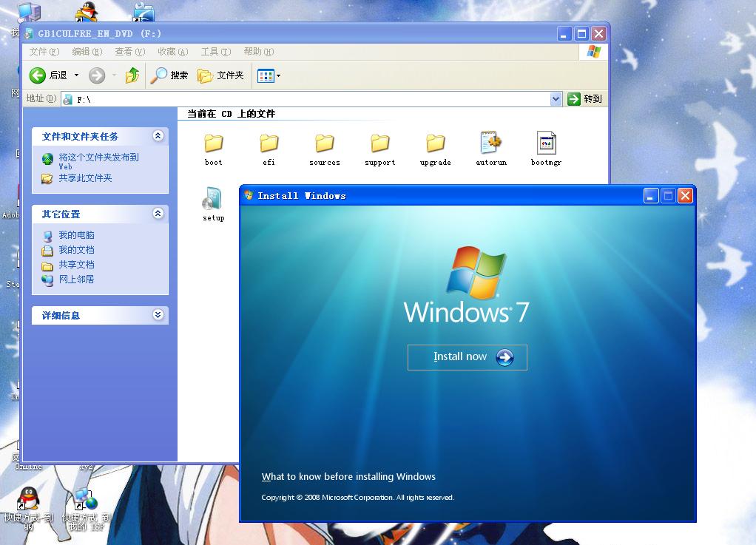This screenshot has width=756, height=545.
Task: Click the Search (搜索) toolbar button
Action: (x=169, y=75)
